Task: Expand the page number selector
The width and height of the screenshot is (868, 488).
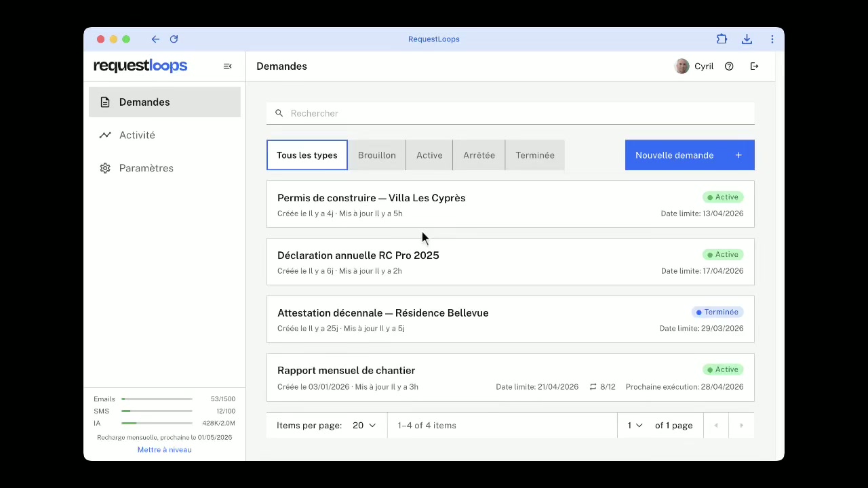Action: tap(635, 426)
